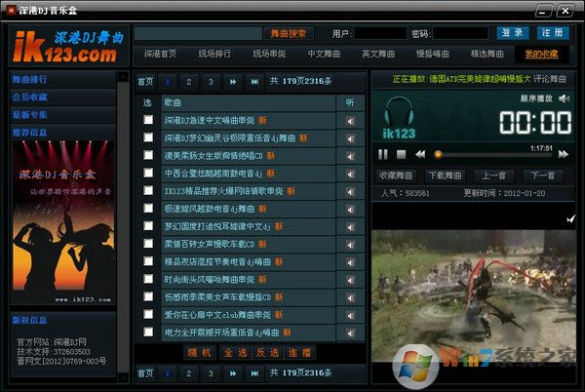Listen to 凄美柔肠女生版痴情绝唱CD speaker icon
Image resolution: width=585 pixels, height=392 pixels.
tap(350, 156)
